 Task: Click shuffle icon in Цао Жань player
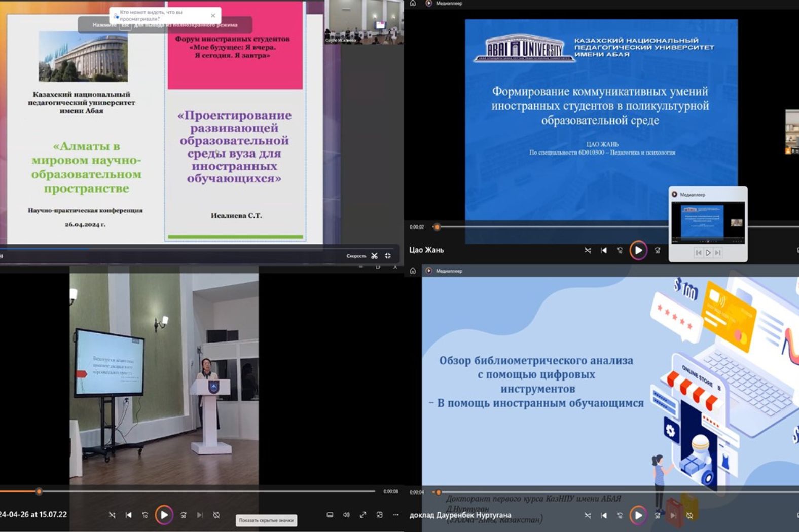point(588,250)
